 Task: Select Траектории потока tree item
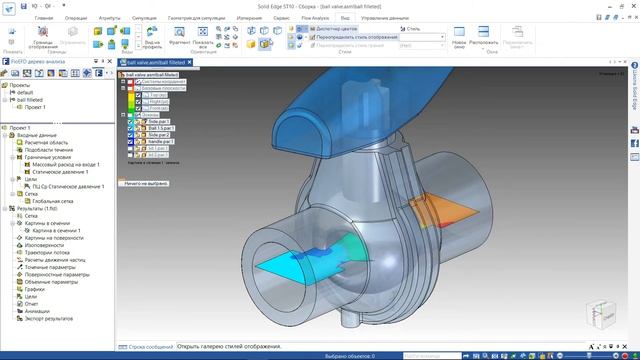coord(47,253)
